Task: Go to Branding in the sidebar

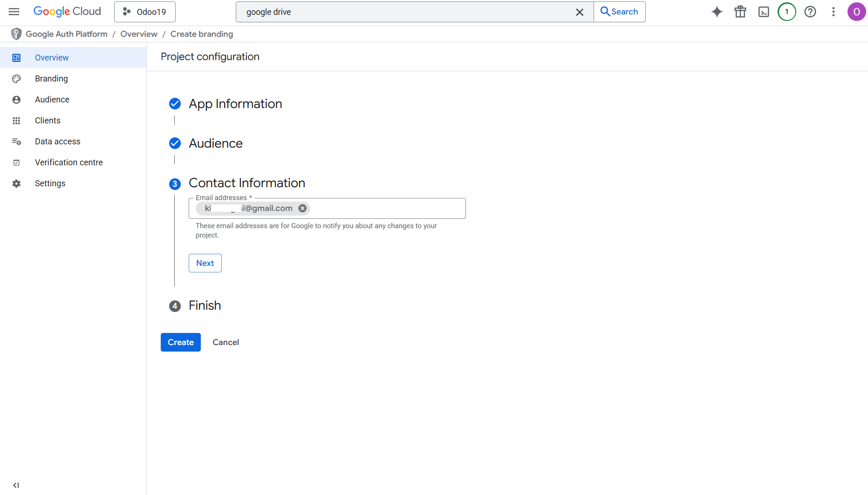Action: pyautogui.click(x=51, y=78)
